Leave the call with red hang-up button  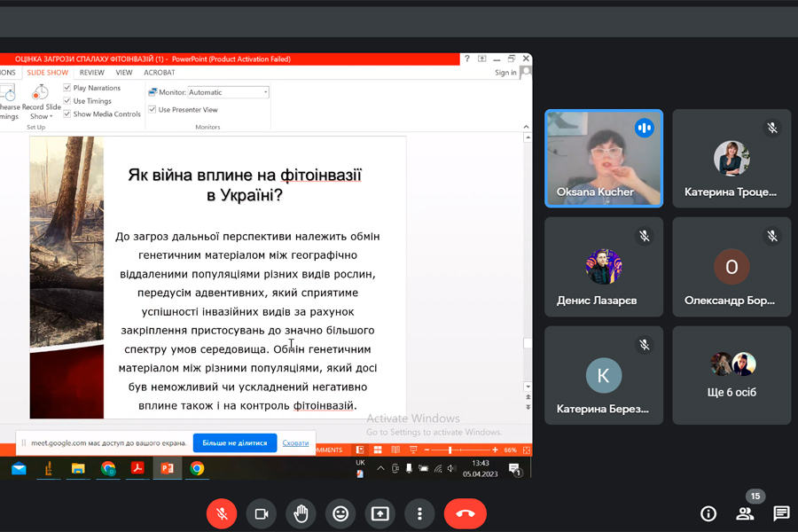coord(465,513)
